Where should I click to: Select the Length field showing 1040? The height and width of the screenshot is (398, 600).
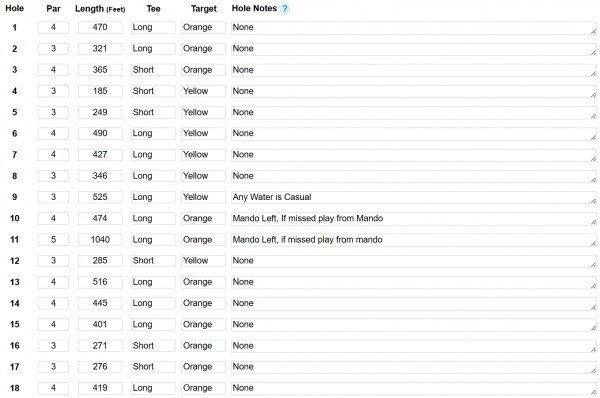pos(100,240)
